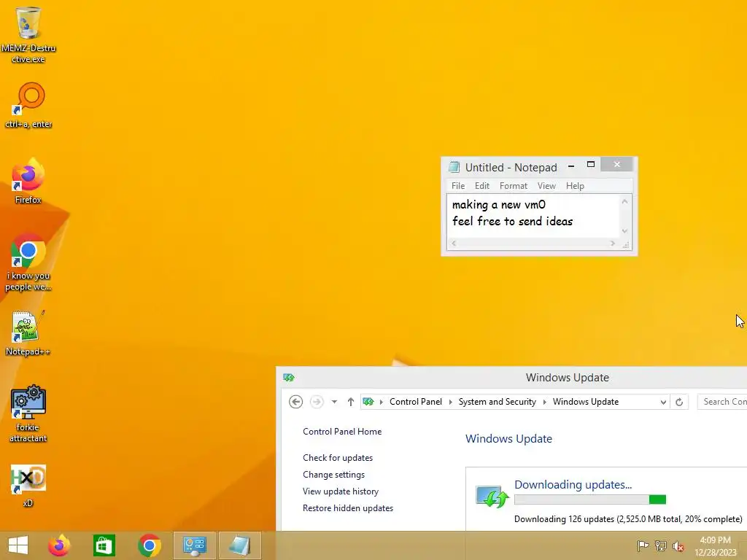
Task: Select the Chrome 'i know you people we...' shortcut
Action: [28, 262]
